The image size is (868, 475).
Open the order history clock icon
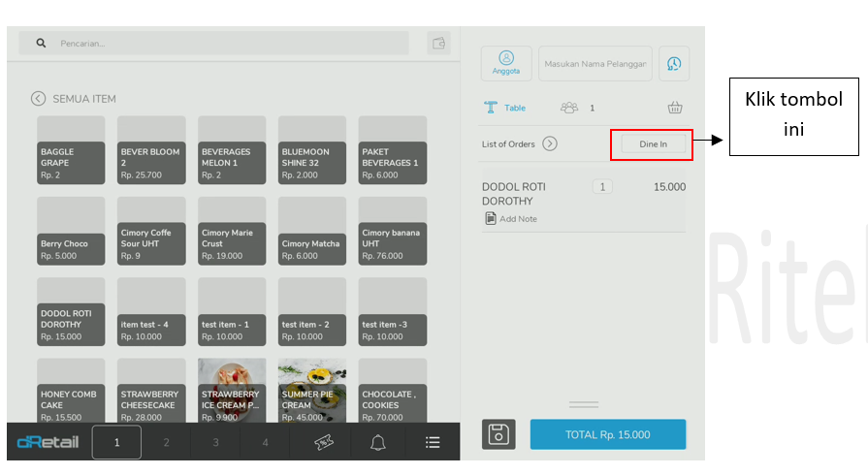pyautogui.click(x=674, y=64)
